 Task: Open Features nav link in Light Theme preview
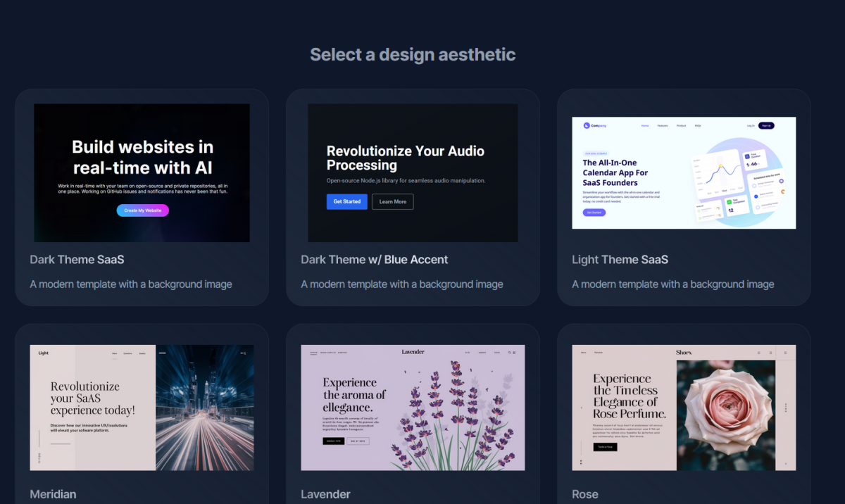point(663,125)
